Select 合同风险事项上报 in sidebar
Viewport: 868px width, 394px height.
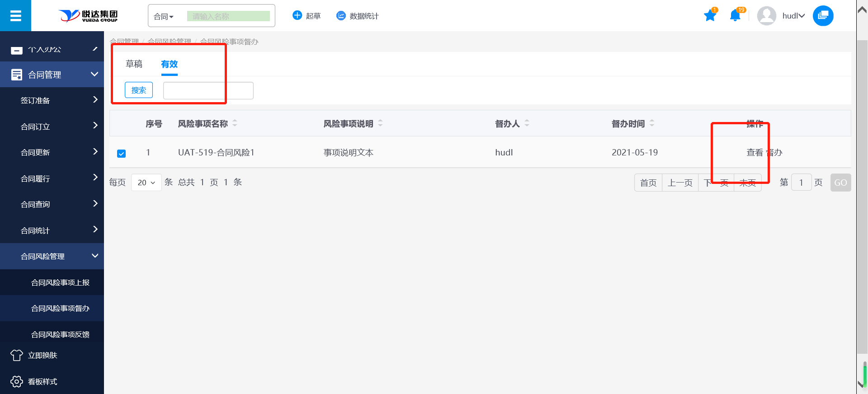click(60, 282)
